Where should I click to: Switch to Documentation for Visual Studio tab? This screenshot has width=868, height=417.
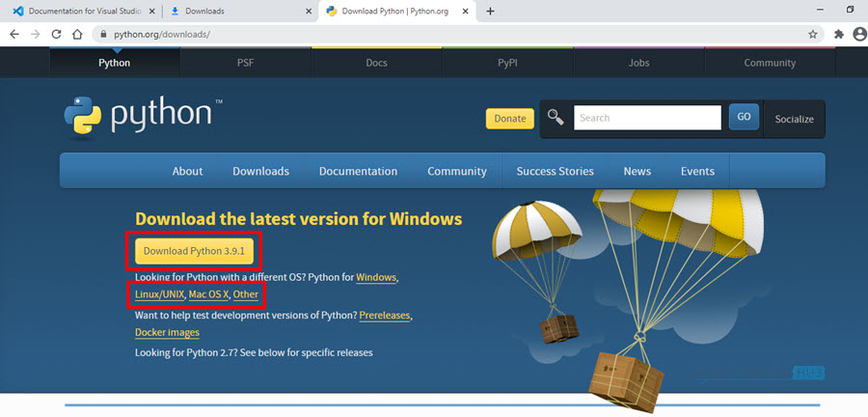79,11
